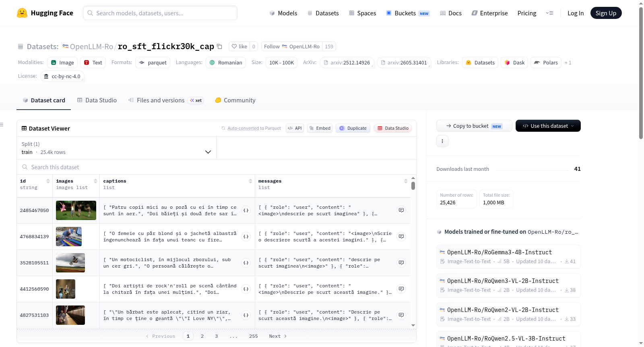Sort by the messages column
The image size is (644, 347).
point(406,181)
